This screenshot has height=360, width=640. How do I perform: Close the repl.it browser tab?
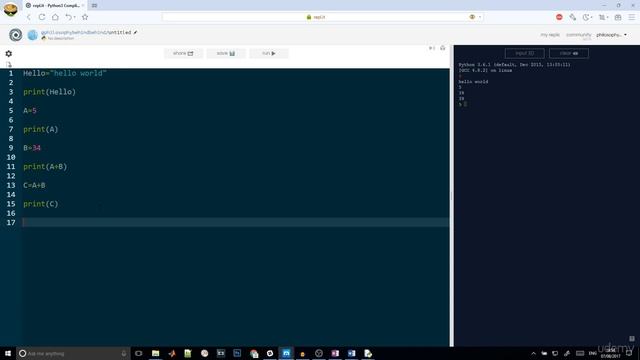[x=83, y=5]
